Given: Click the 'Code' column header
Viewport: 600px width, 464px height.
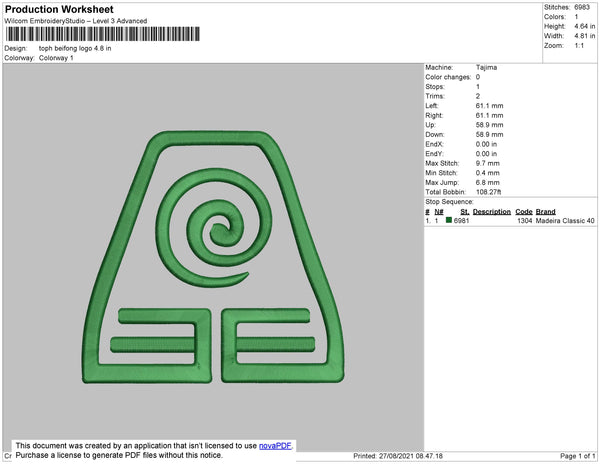Looking at the screenshot, I should coord(524,212).
